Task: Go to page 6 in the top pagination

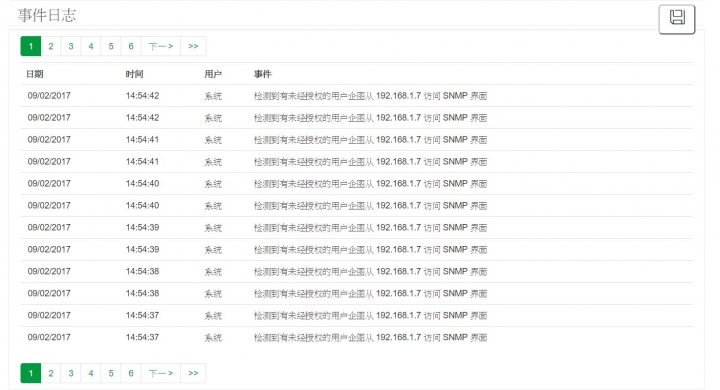Action: point(131,46)
